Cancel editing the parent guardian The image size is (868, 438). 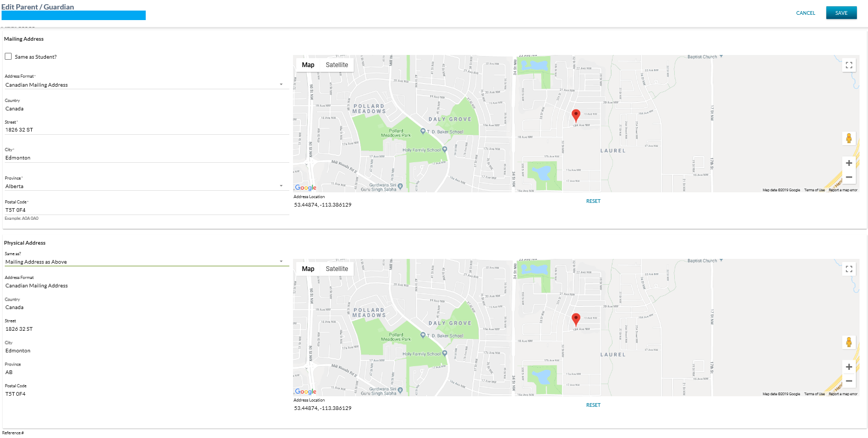point(805,13)
